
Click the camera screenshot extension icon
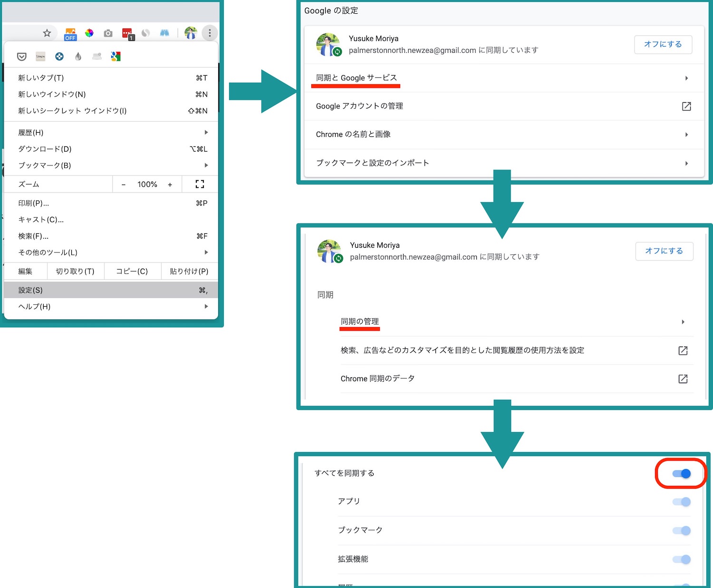(x=108, y=33)
